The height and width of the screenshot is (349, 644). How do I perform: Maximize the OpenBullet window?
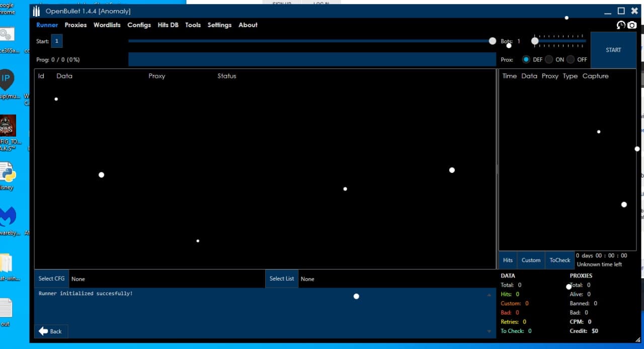point(621,11)
